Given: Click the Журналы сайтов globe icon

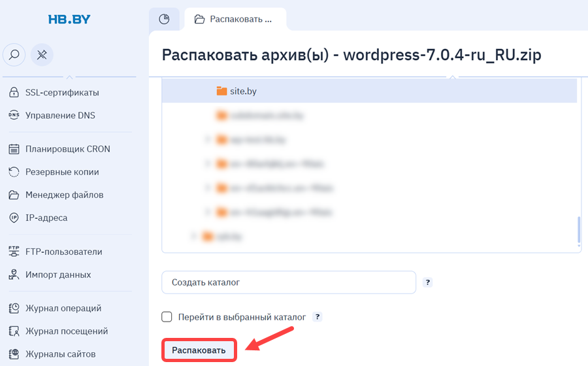Looking at the screenshot, I should (x=14, y=354).
